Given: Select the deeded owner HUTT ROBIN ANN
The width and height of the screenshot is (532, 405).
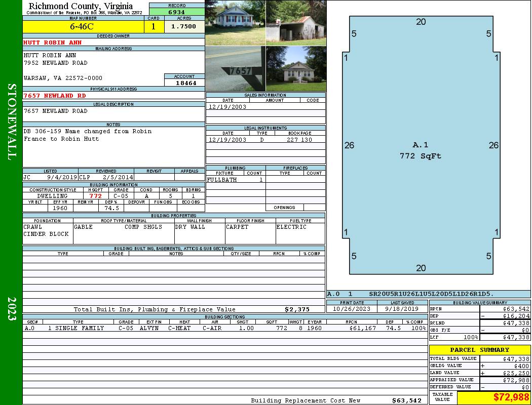Looking at the screenshot, I should [x=53, y=43].
